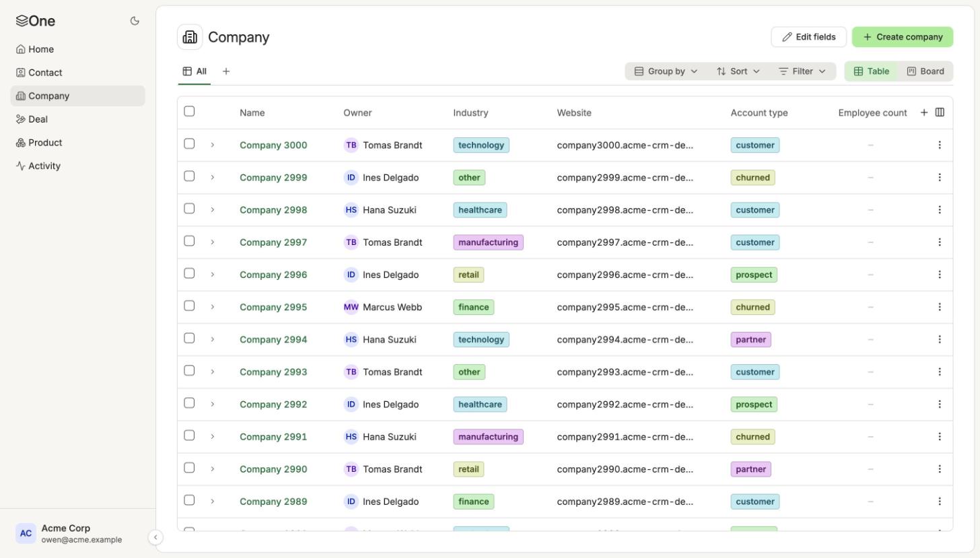This screenshot has width=980, height=558.
Task: Click the MW avatar for Marcus Webb on Company 2995
Action: (351, 307)
